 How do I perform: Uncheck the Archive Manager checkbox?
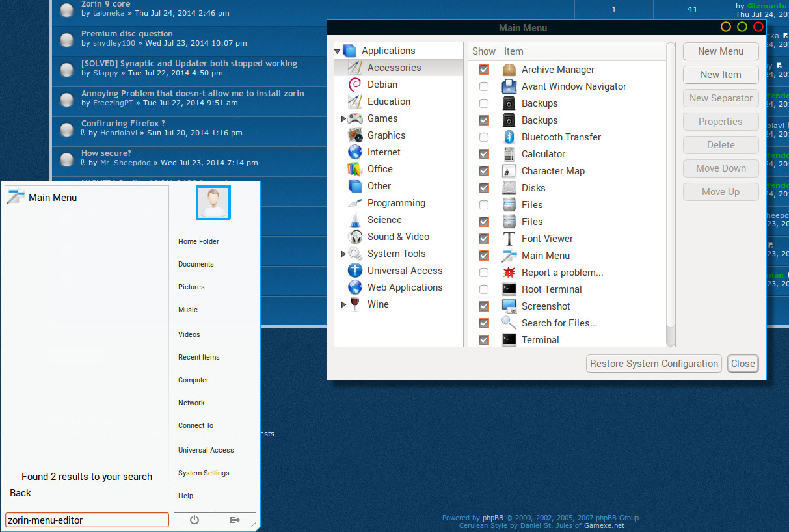(484, 70)
